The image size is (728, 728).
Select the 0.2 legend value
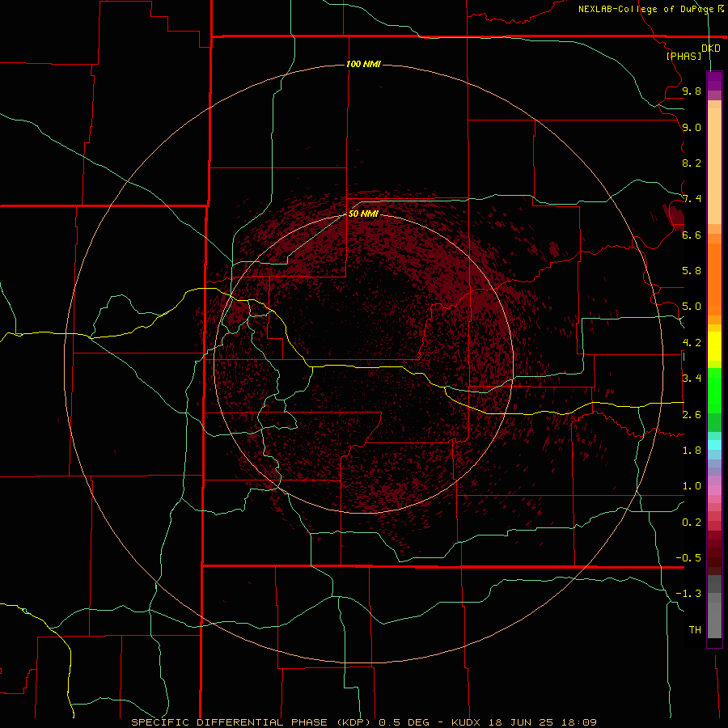tap(692, 523)
